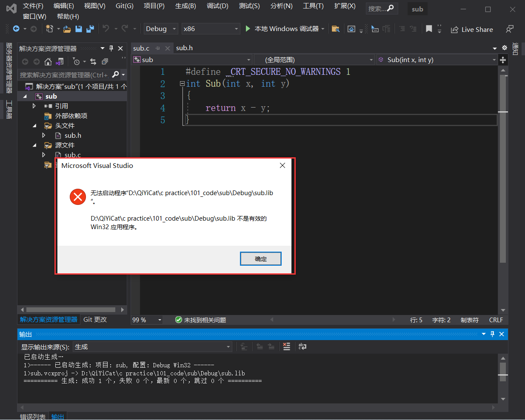
Task: Click the sync active document icon
Action: tap(93, 62)
